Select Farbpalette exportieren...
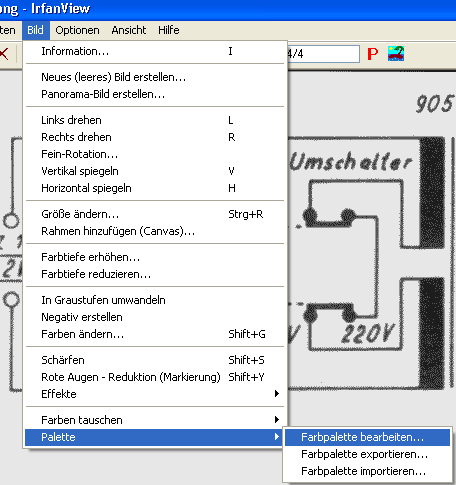456x485 pixels. pyautogui.click(x=367, y=454)
